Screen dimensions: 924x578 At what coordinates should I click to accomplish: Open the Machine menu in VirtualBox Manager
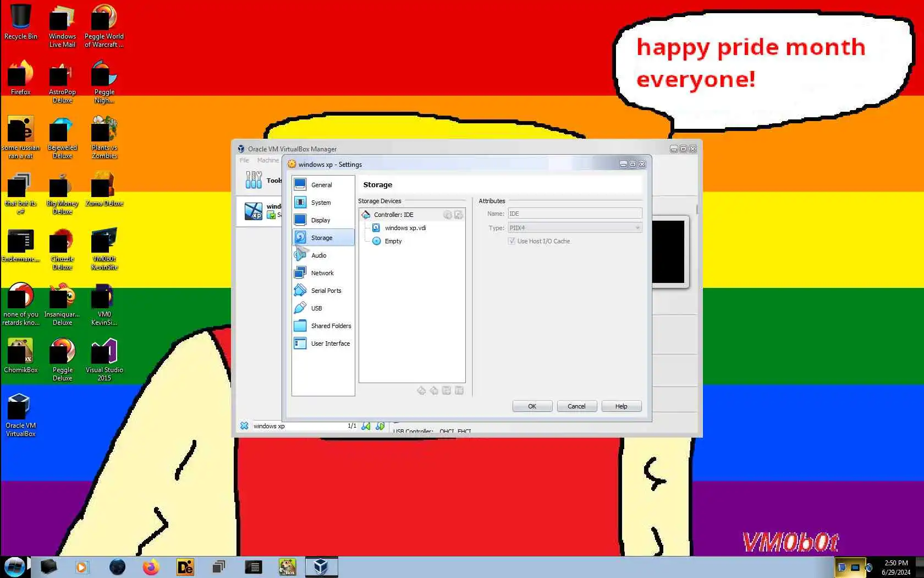point(268,160)
